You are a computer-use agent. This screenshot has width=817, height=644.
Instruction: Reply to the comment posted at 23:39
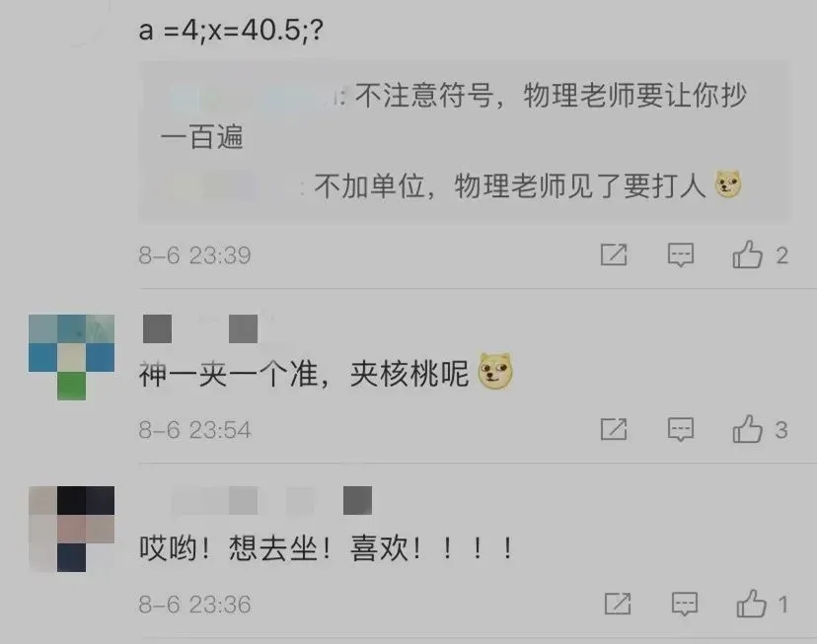tap(681, 255)
